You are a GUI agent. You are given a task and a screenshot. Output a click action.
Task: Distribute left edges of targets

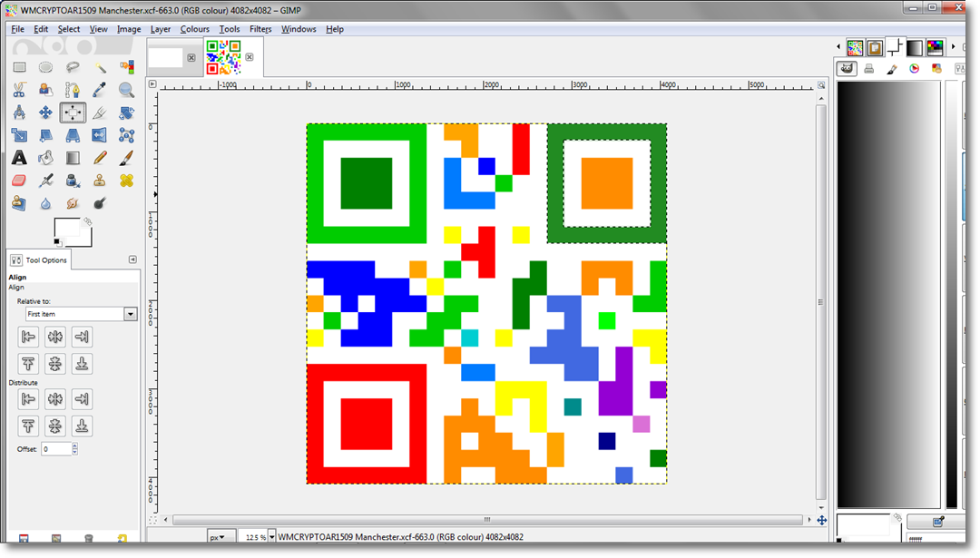point(28,398)
